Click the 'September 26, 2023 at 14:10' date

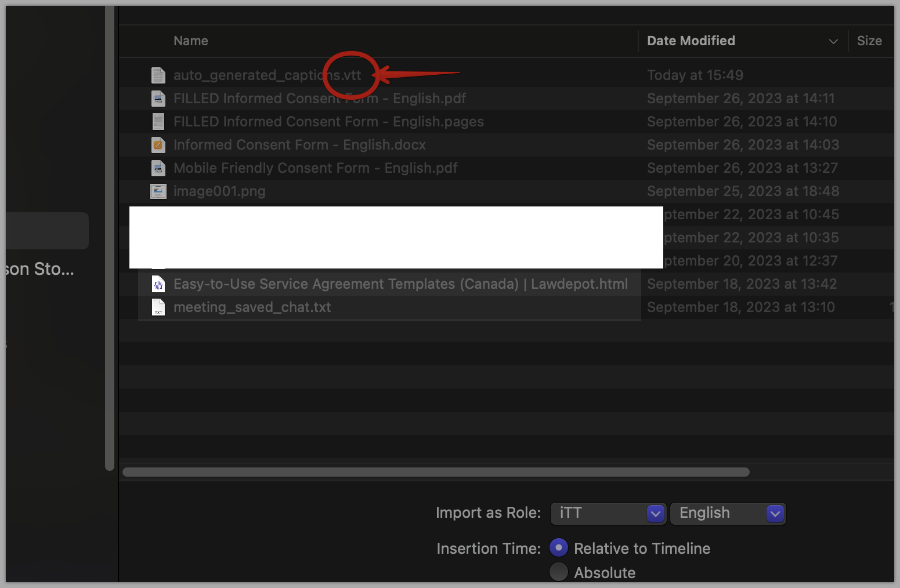click(x=742, y=122)
